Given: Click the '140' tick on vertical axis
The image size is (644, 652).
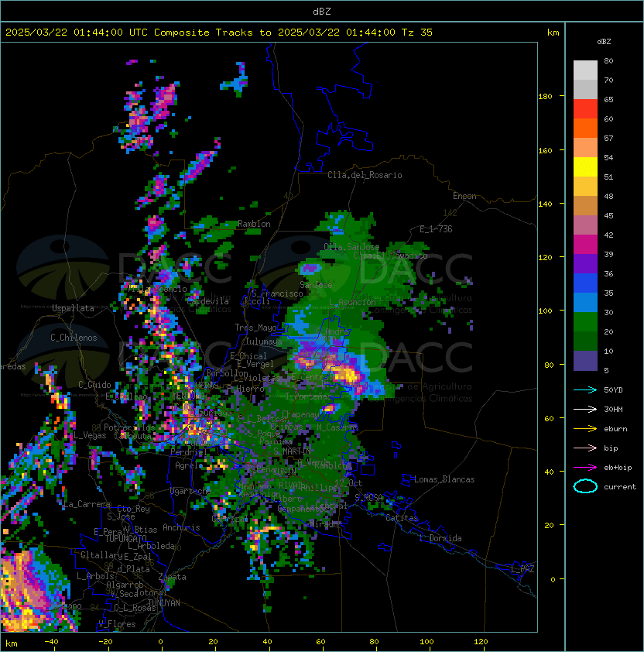Looking at the screenshot, I should click(x=545, y=204).
